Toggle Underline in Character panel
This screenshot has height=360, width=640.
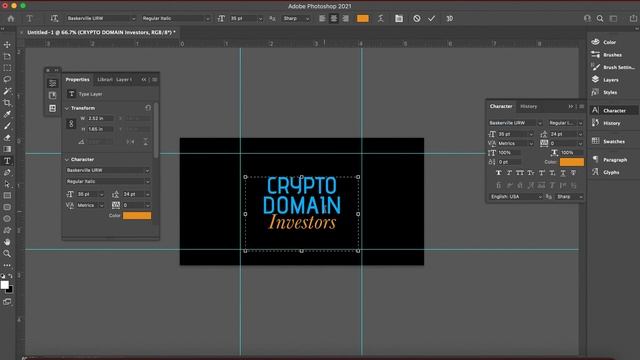click(x=563, y=173)
